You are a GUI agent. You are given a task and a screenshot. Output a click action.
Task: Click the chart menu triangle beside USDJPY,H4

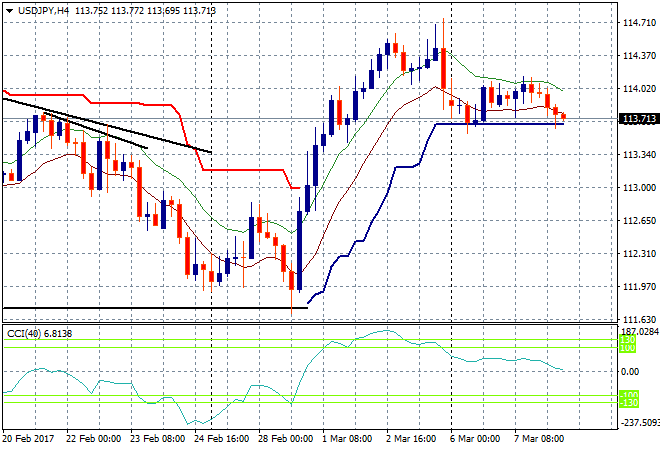pos(10,11)
